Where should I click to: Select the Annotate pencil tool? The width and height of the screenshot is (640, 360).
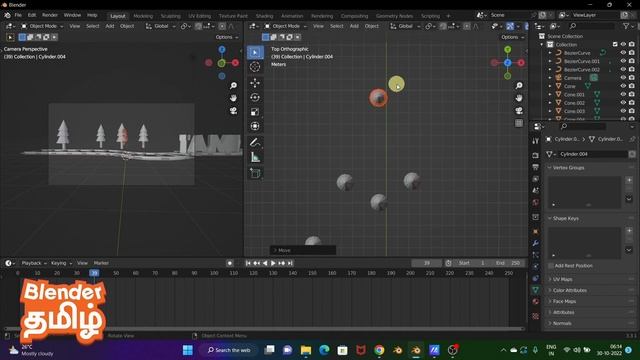(x=255, y=143)
